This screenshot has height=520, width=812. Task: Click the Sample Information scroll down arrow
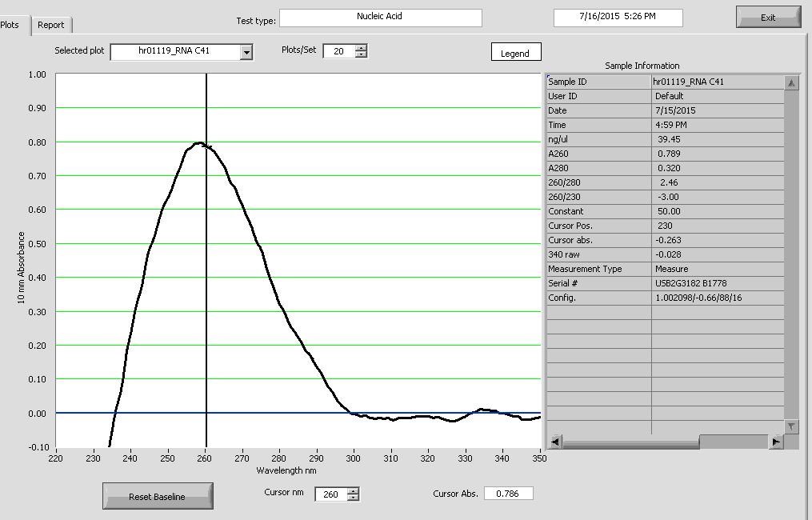tap(791, 426)
